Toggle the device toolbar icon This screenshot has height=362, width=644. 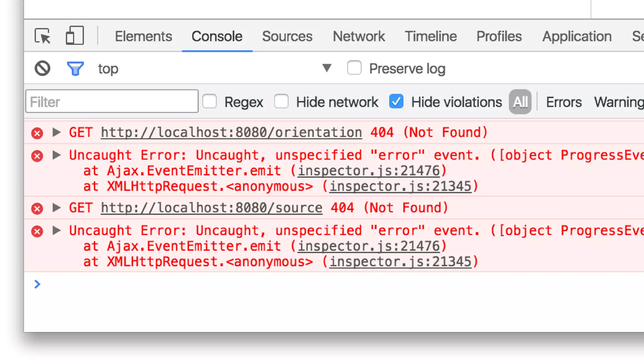coord(75,36)
